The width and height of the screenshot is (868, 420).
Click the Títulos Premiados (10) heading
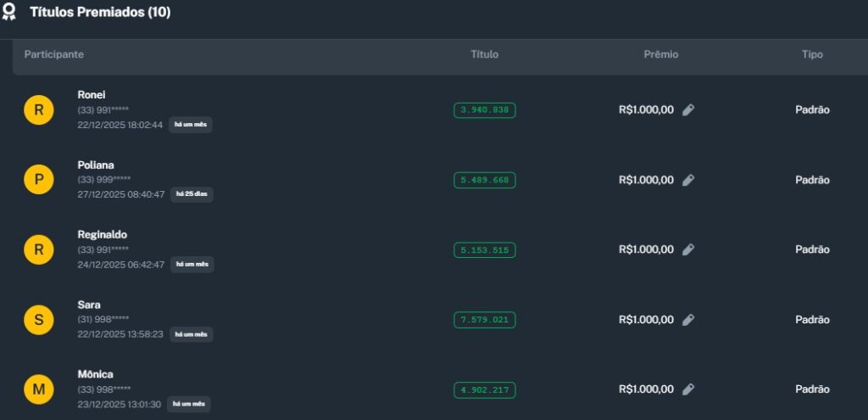point(100,13)
